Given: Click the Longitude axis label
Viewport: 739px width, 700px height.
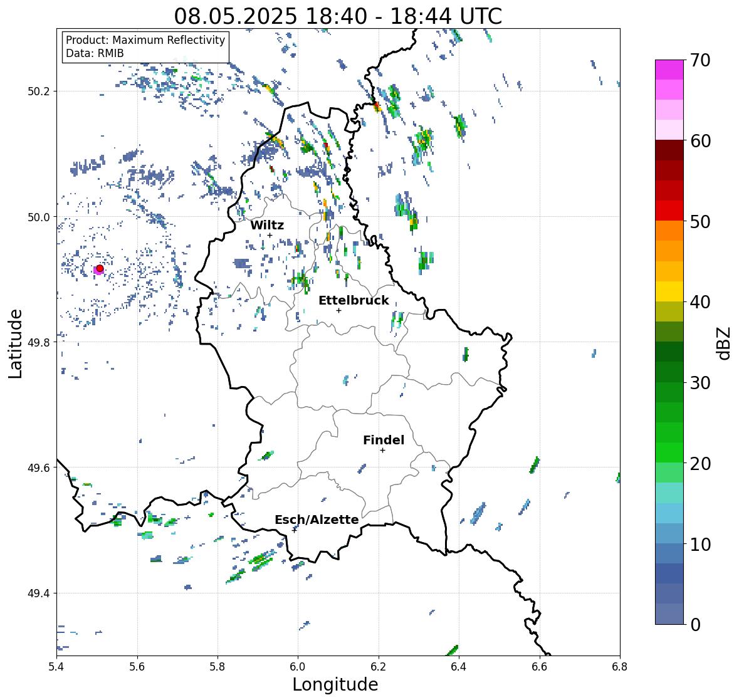Looking at the screenshot, I should (x=335, y=684).
